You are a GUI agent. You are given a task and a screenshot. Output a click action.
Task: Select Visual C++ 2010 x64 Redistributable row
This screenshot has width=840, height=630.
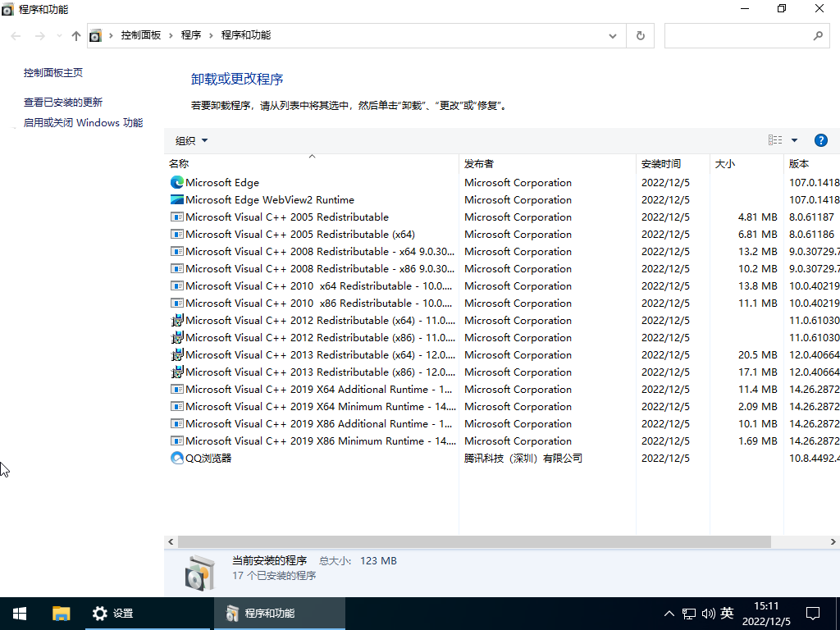coord(502,285)
